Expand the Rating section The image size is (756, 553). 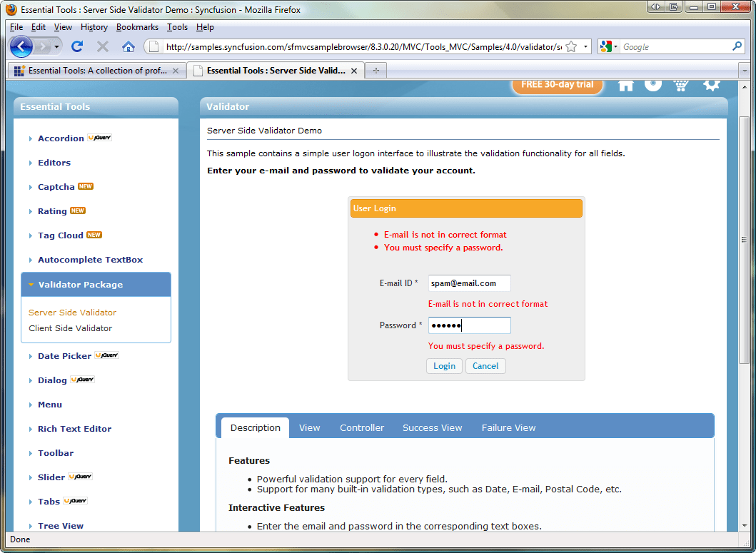pyautogui.click(x=31, y=211)
